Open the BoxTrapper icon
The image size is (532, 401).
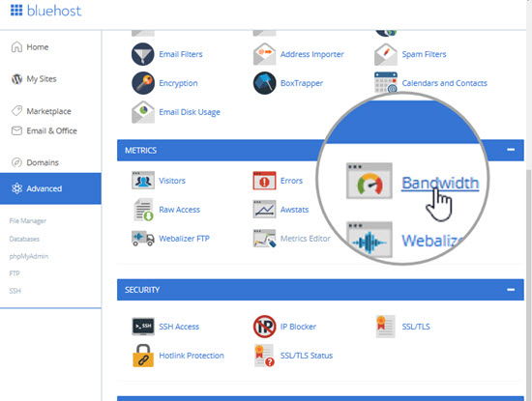click(264, 83)
